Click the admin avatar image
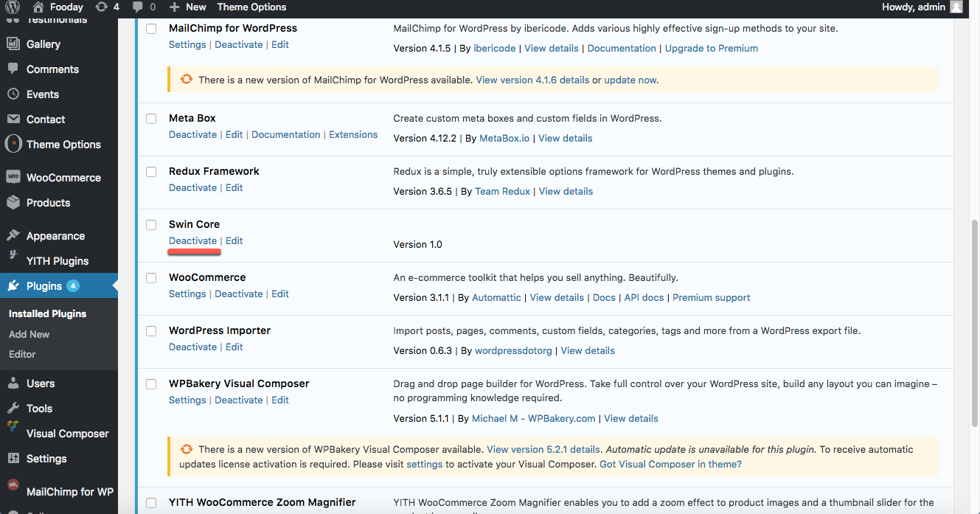 coord(956,7)
